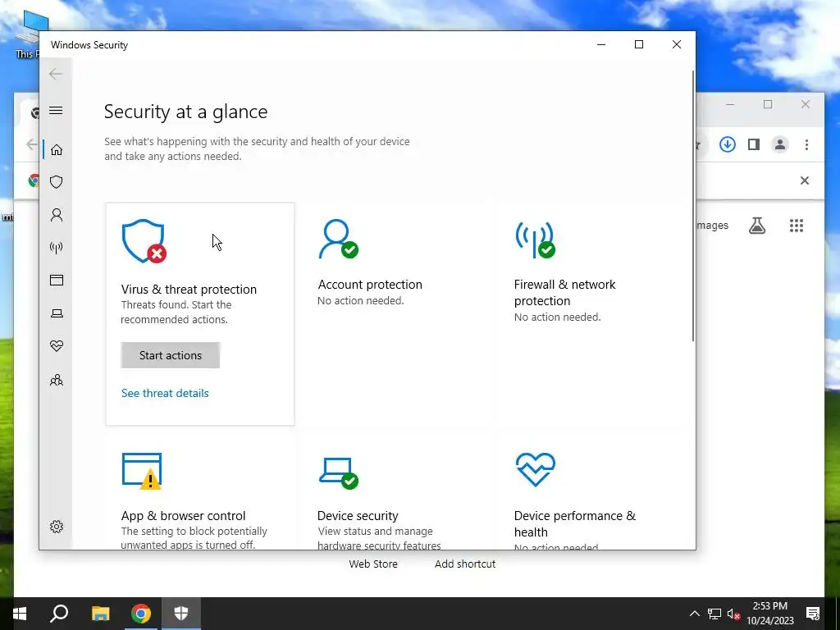Open Device security laptop sidebar icon

(x=57, y=313)
